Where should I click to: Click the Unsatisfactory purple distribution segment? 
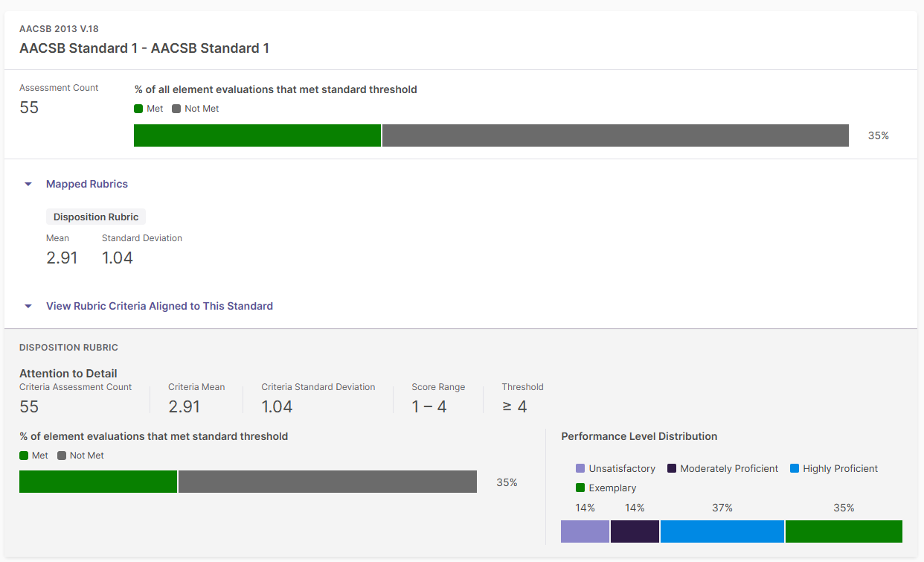pos(585,531)
